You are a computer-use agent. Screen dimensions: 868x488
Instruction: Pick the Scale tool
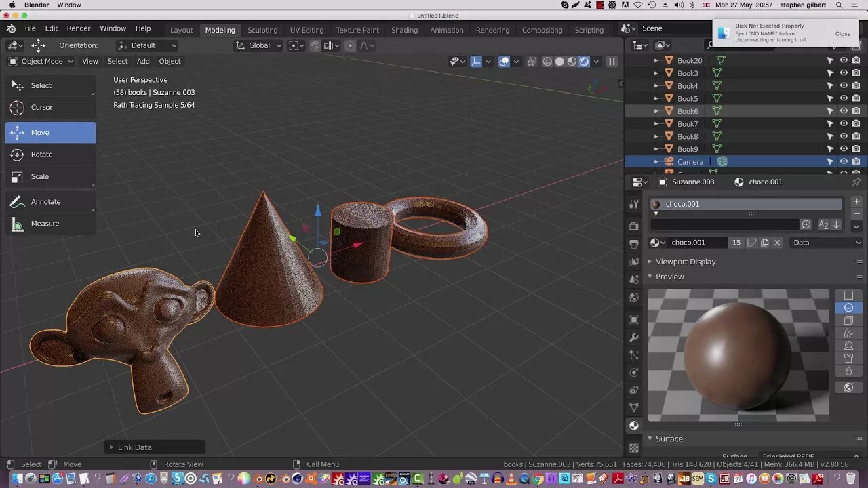click(50, 176)
